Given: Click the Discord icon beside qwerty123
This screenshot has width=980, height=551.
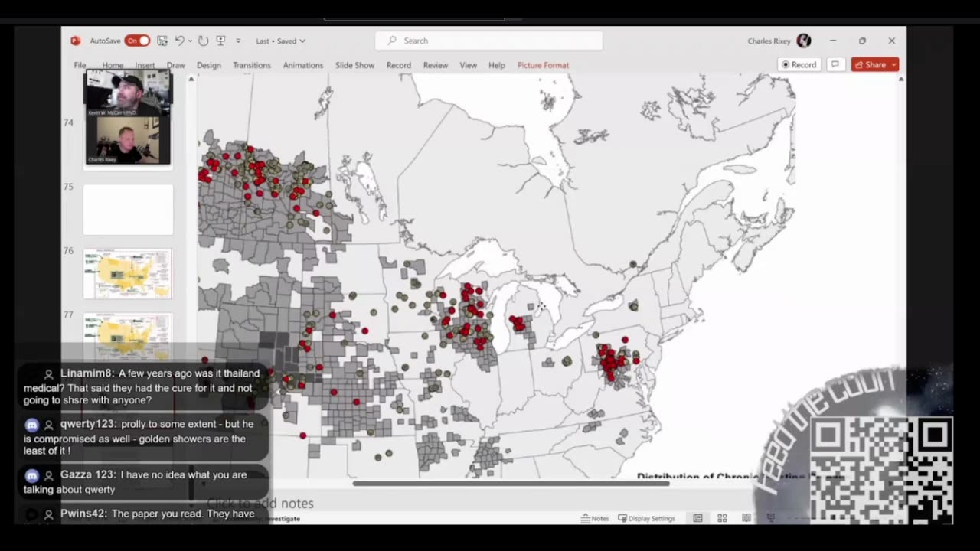Looking at the screenshot, I should pyautogui.click(x=31, y=425).
